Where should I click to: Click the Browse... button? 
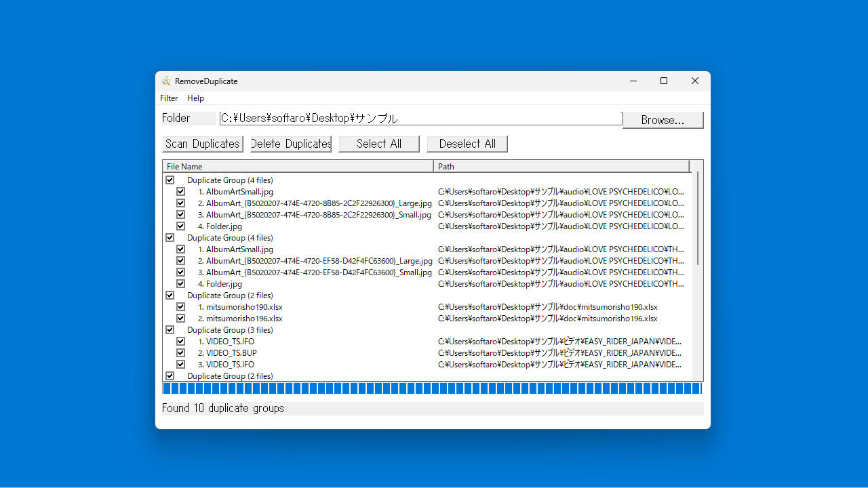[663, 120]
